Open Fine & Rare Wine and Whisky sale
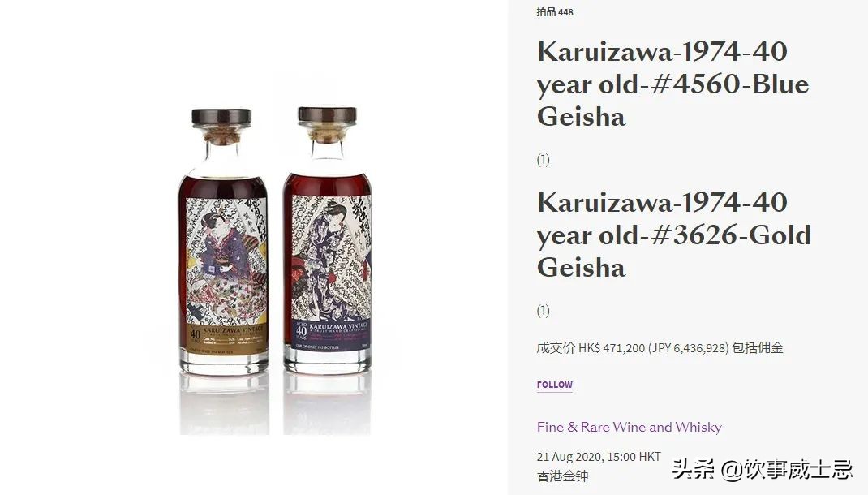Viewport: 868px width, 495px height. (630, 427)
